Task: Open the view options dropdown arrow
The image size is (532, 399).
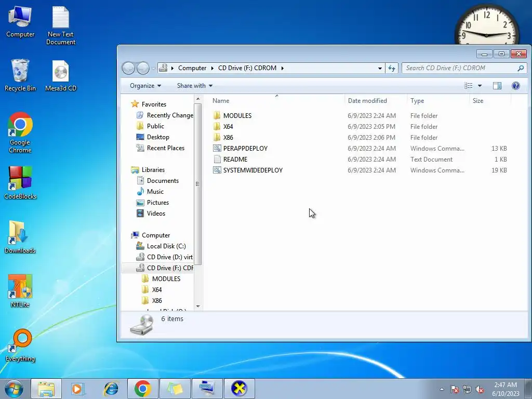Action: coord(480,86)
